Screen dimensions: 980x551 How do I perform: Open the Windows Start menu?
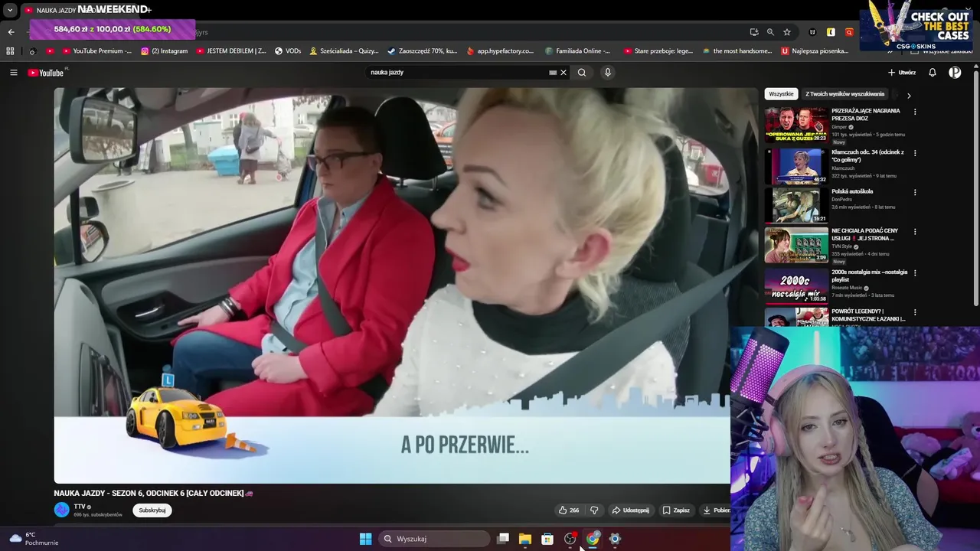tap(365, 539)
